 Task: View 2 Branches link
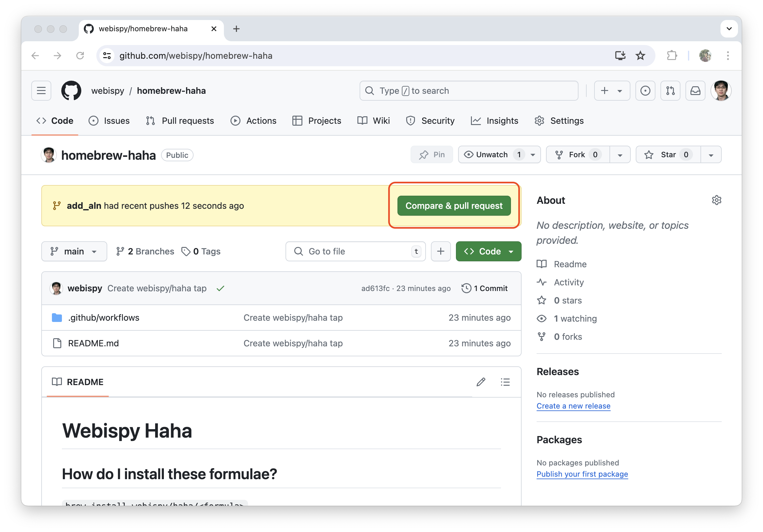coord(145,251)
